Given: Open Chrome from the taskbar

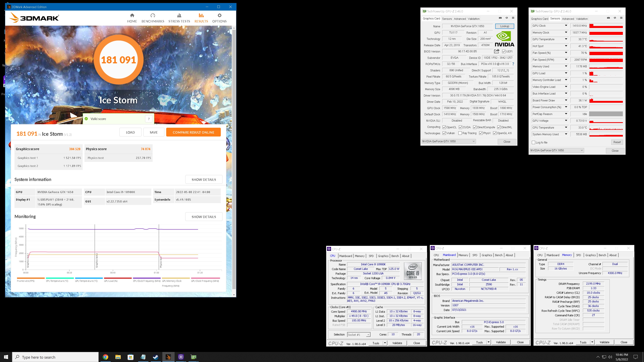Looking at the screenshot, I should point(105,357).
